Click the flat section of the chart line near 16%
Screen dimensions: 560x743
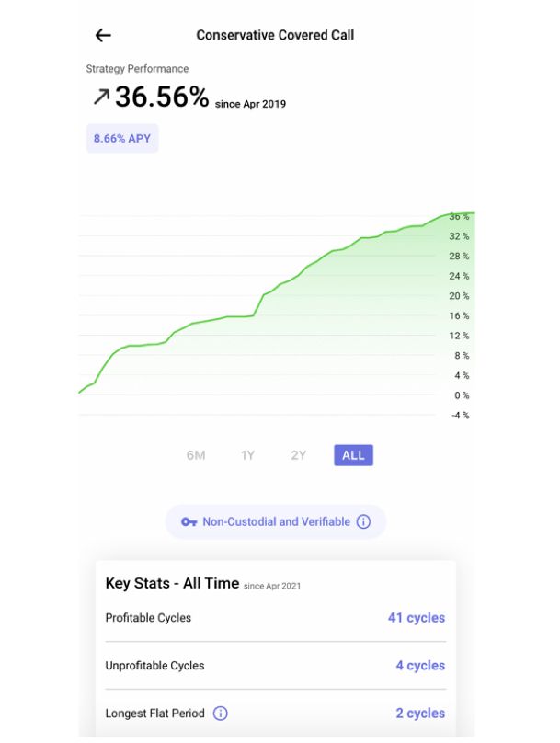(x=240, y=316)
